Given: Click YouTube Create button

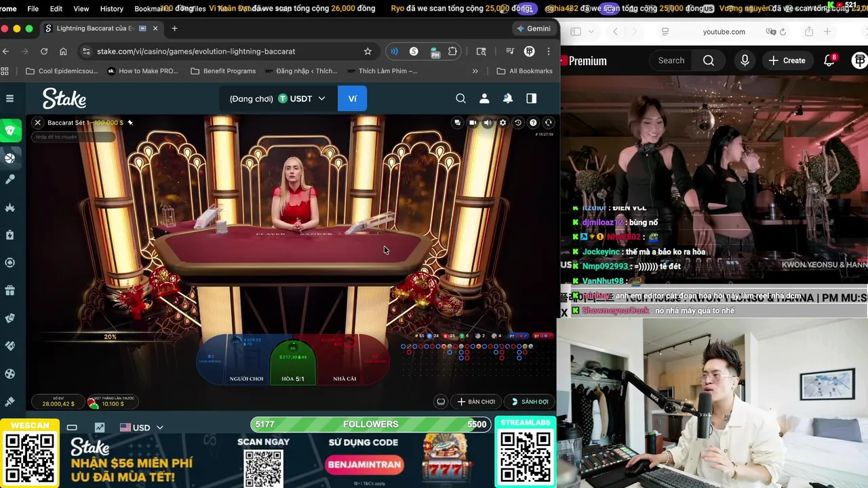Looking at the screenshot, I should pos(787,60).
